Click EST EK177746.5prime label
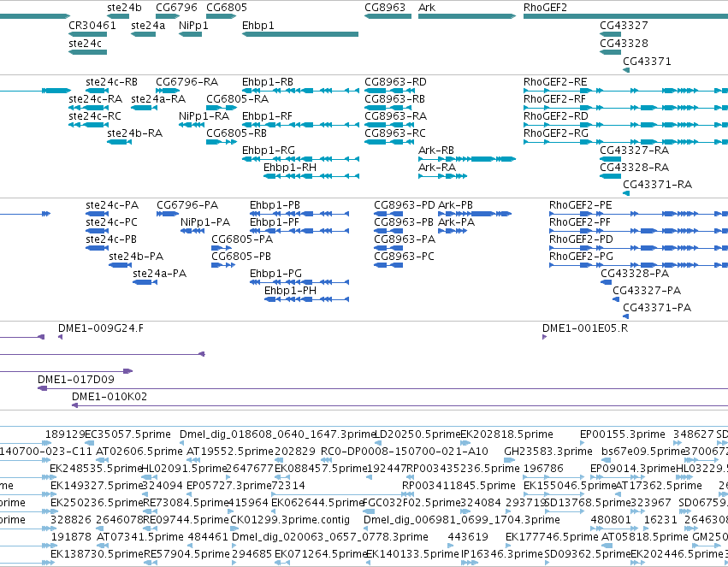 [552, 537]
